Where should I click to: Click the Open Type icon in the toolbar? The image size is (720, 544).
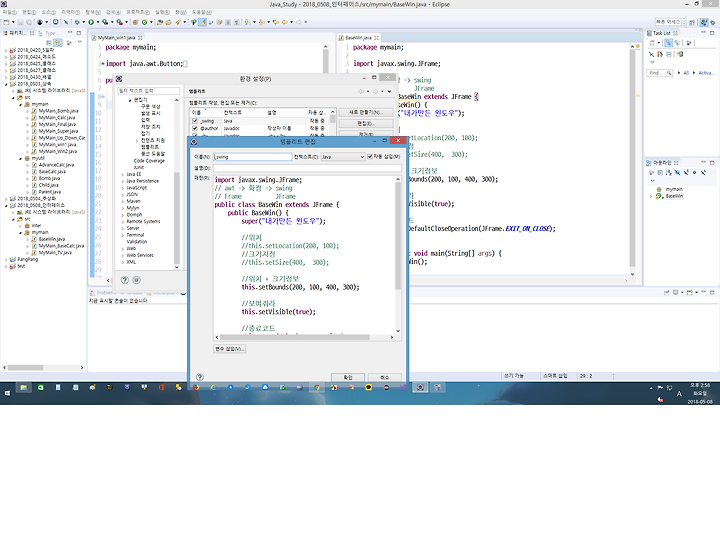(160, 22)
